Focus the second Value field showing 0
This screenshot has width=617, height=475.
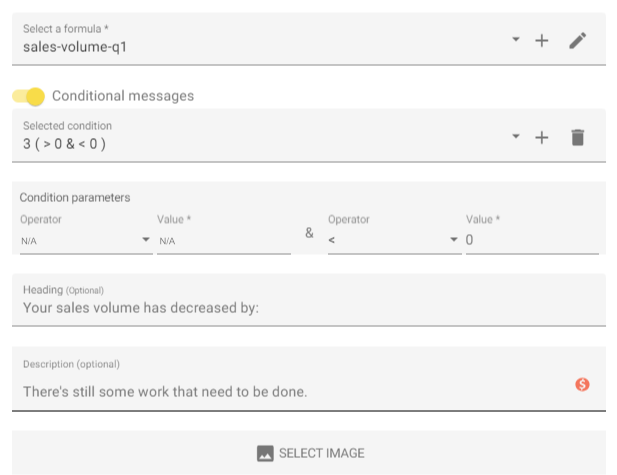(532, 240)
